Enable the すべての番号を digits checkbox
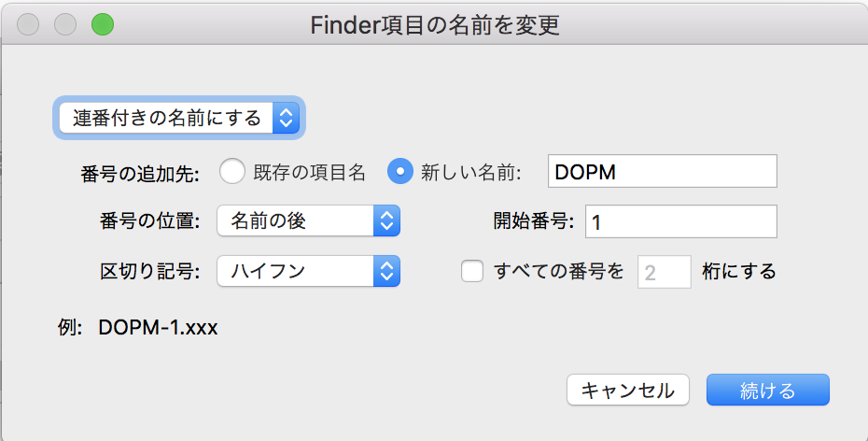 [473, 272]
